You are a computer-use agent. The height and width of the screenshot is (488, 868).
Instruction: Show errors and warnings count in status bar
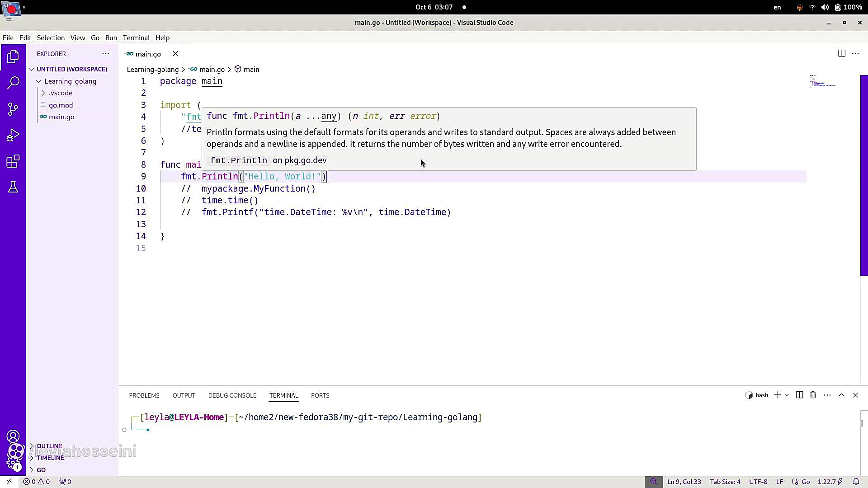(x=37, y=482)
